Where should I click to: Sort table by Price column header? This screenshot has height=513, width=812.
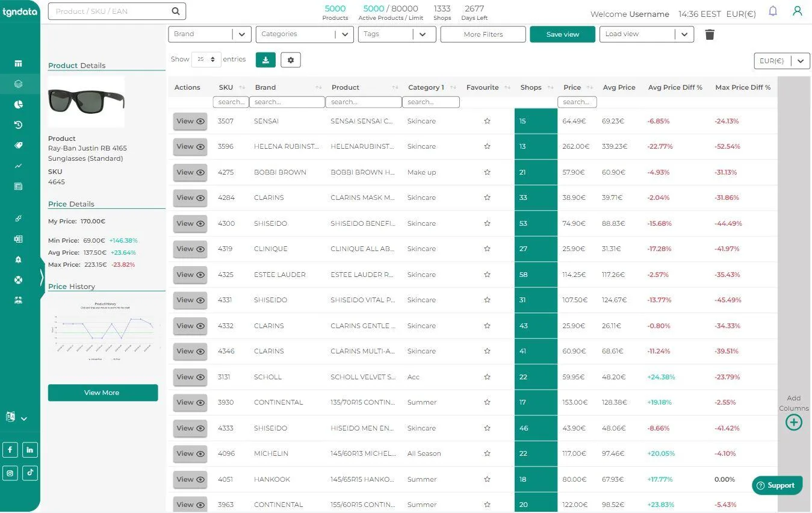click(577, 87)
